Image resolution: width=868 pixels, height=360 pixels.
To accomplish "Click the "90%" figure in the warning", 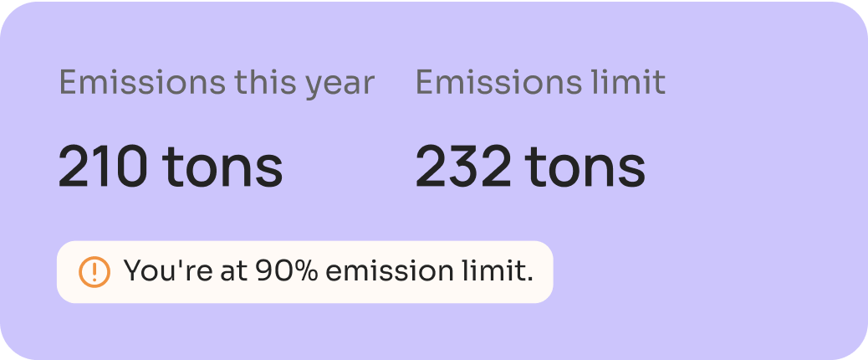I will [287, 271].
